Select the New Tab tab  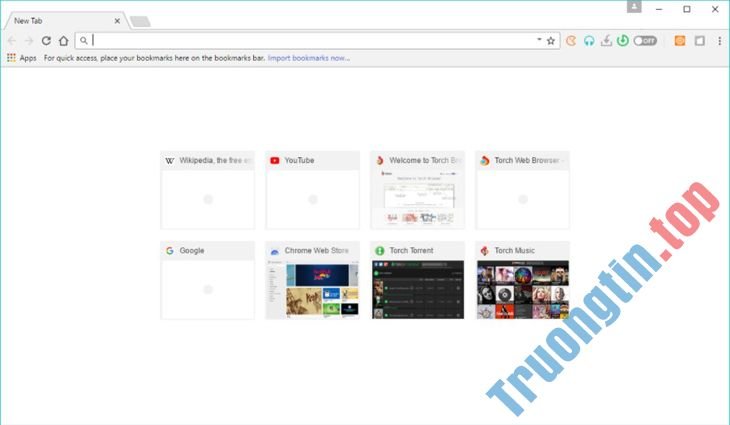65,21
